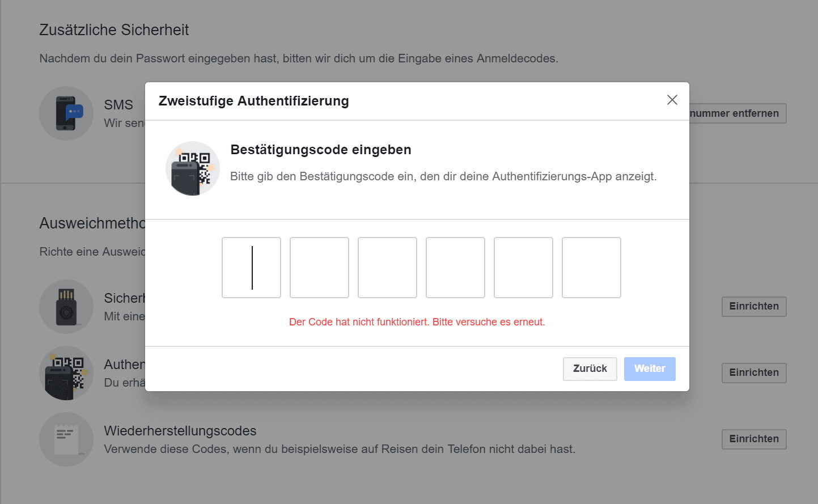Click the fifth code digit box

[x=523, y=268]
